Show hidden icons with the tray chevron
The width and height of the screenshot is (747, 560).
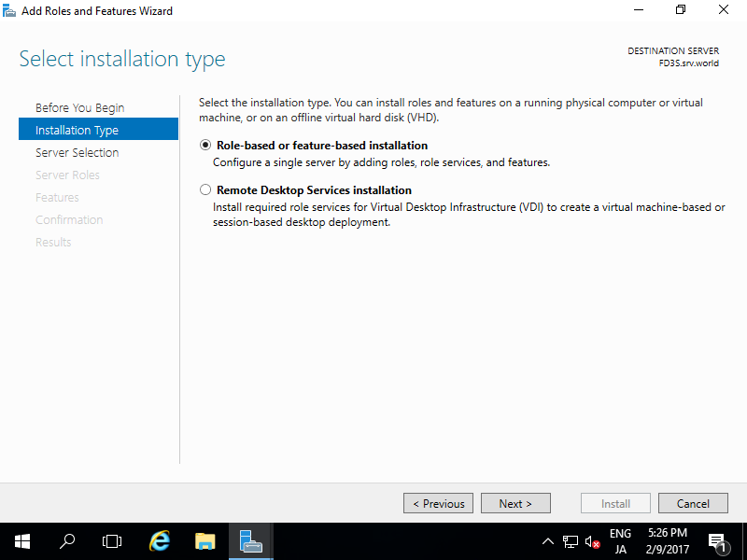click(549, 541)
